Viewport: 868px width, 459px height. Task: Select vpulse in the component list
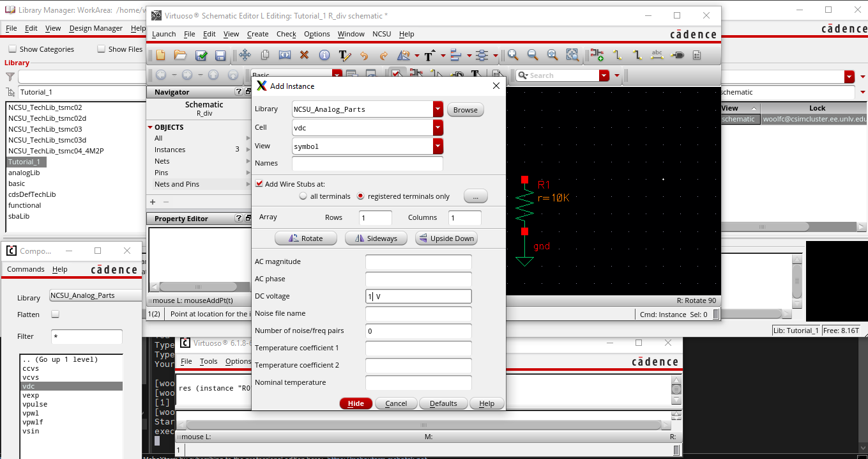coord(71,404)
